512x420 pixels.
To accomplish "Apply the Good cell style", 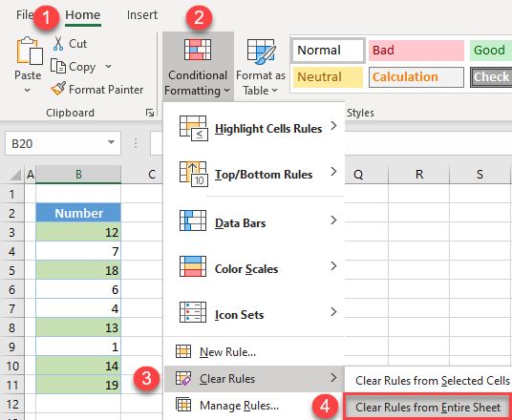I will [x=491, y=51].
